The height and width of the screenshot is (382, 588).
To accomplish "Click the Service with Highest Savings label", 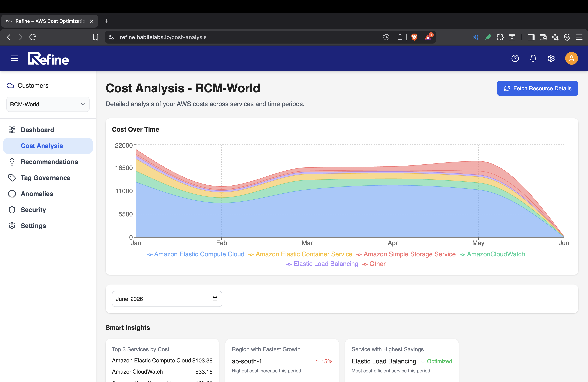I will pos(388,349).
